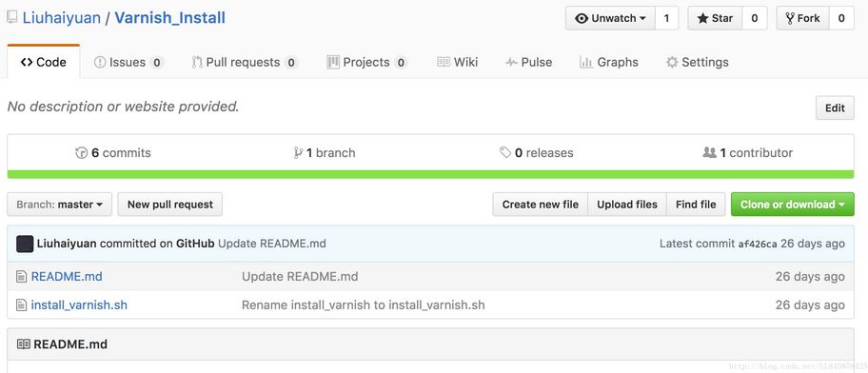Click the Liuhaiyuan commit author avatar

coord(25,244)
